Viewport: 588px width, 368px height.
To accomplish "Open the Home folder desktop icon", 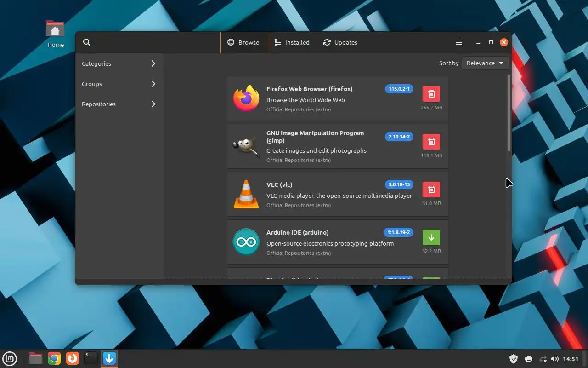I will pyautogui.click(x=56, y=34).
